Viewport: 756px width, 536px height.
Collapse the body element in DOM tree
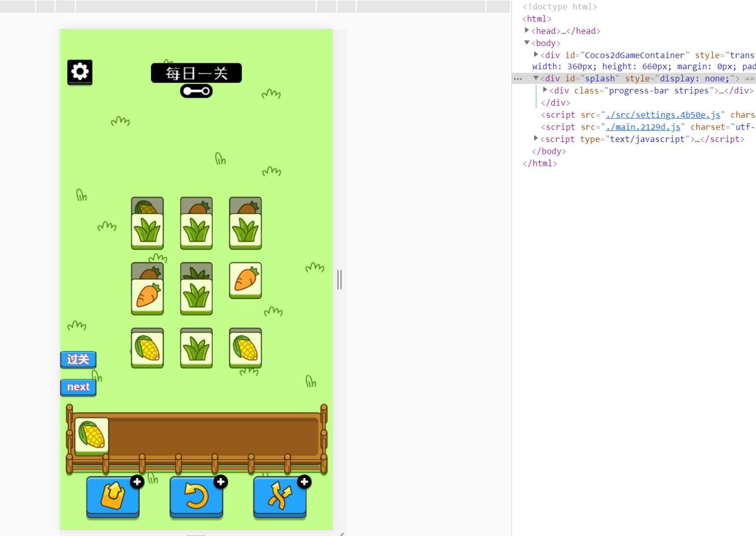(527, 43)
